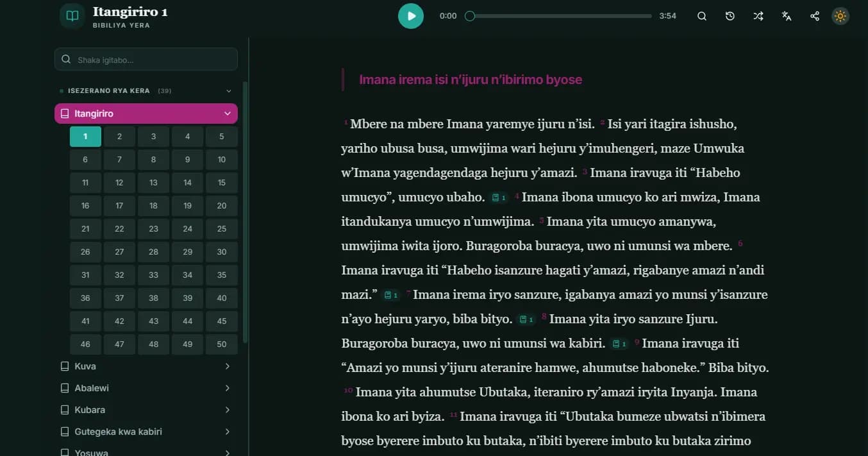This screenshot has width=868, height=456.
Task: Open the footnote marker after verse 3
Action: 499,198
